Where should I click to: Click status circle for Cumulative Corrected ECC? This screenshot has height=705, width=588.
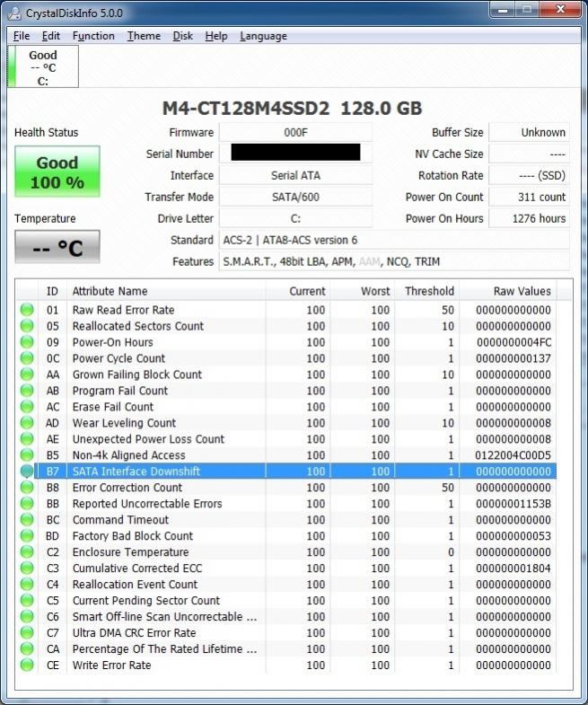coord(27,568)
